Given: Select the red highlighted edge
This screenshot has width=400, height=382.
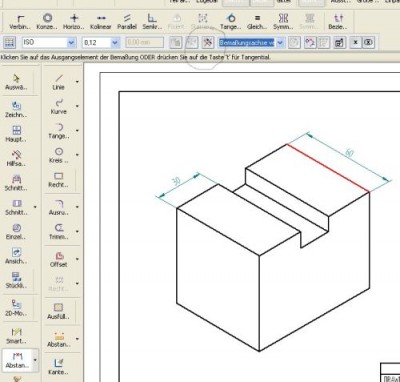Looking at the screenshot, I should (328, 168).
